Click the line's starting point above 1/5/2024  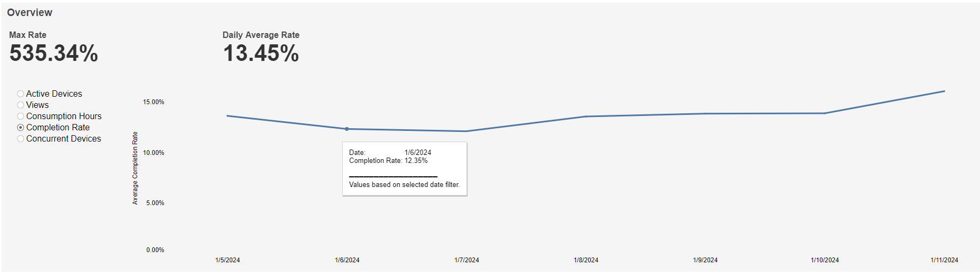click(x=227, y=116)
